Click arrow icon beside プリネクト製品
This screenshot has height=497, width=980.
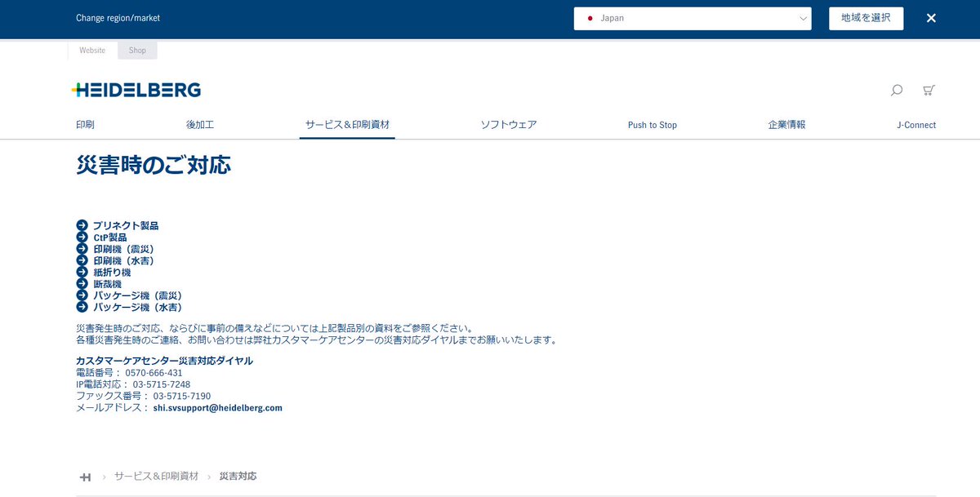(x=82, y=225)
